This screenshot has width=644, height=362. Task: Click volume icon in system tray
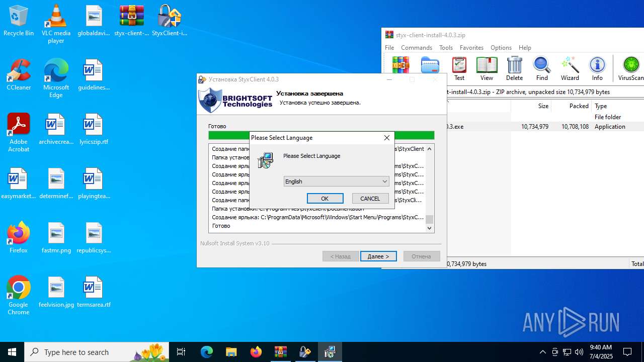[x=579, y=352]
